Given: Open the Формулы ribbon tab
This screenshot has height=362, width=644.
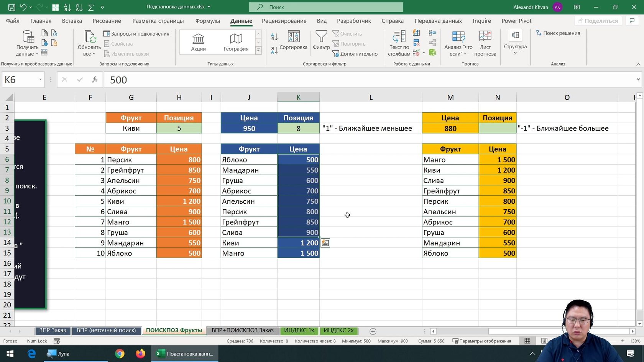Looking at the screenshot, I should point(207,21).
